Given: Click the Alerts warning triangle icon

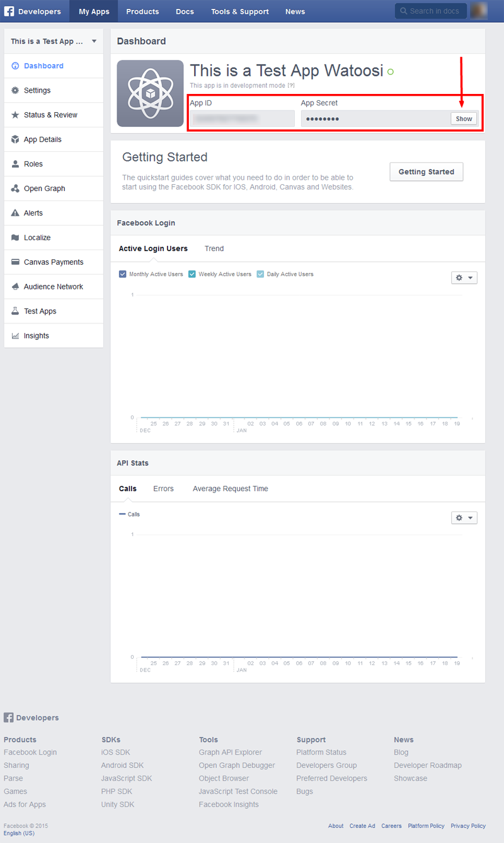Looking at the screenshot, I should (x=15, y=213).
